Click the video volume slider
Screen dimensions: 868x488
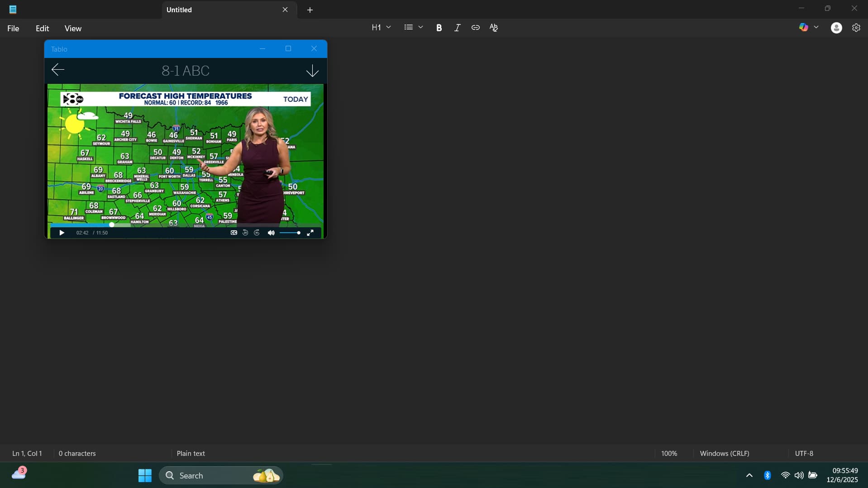click(x=290, y=233)
